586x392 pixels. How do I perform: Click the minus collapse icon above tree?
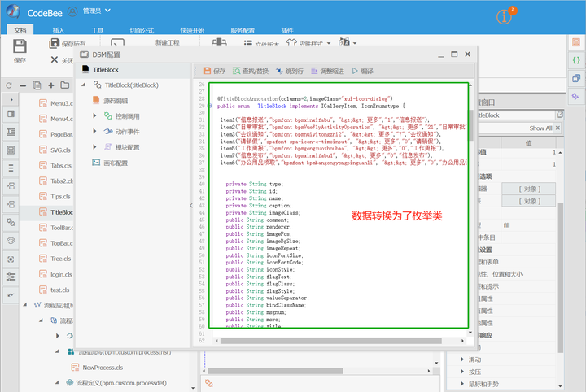23,85
